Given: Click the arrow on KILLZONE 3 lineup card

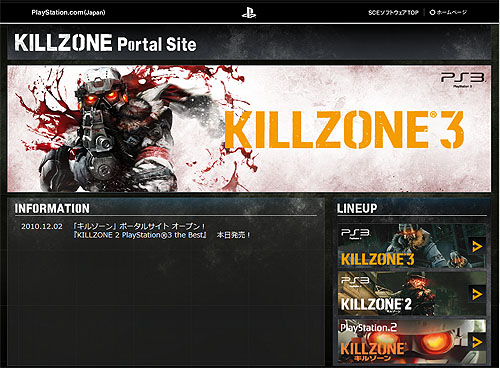Looking at the screenshot, I should point(477,247).
